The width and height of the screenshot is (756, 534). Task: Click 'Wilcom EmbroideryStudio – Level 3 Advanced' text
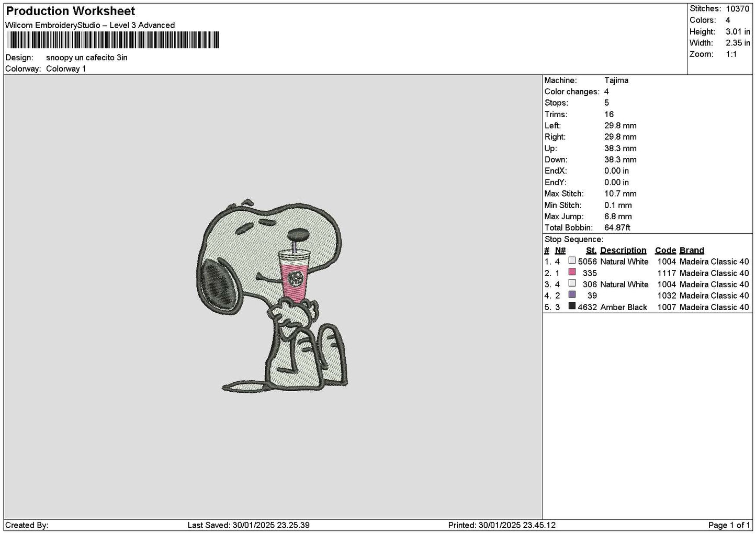[90, 25]
